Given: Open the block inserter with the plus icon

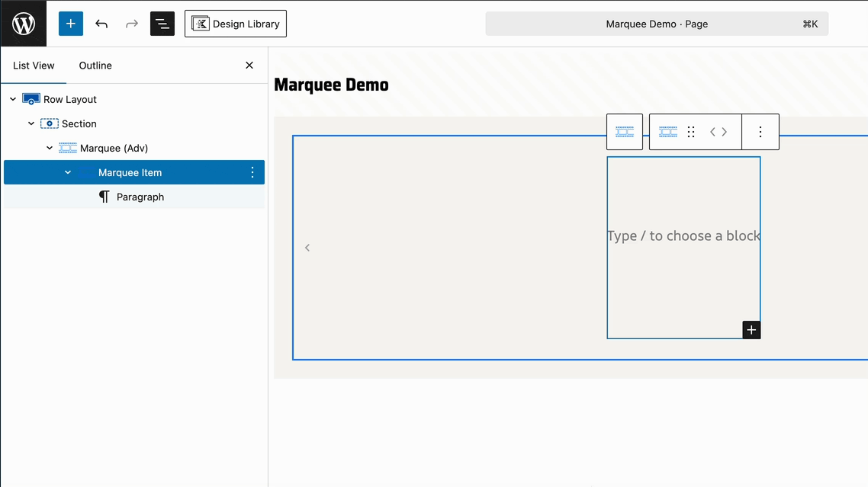Looking at the screenshot, I should [70, 23].
